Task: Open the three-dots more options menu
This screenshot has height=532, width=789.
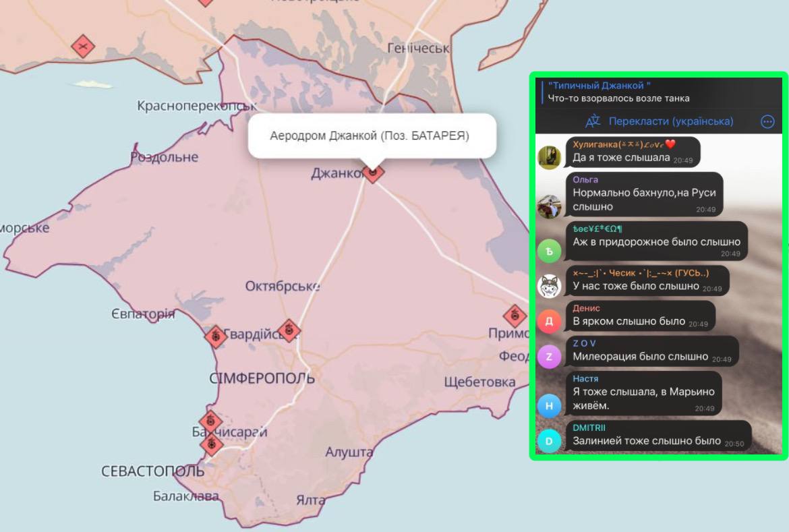Action: pyautogui.click(x=767, y=121)
